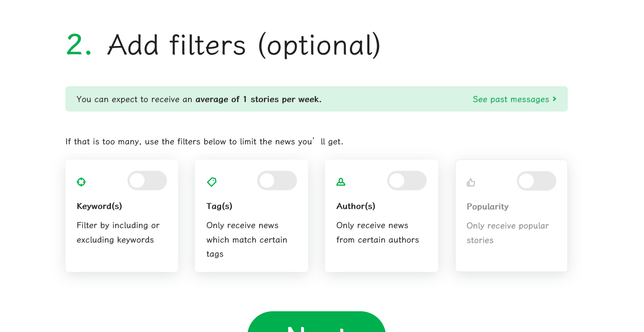Click the "Only receive popular stories" description

[x=507, y=233]
